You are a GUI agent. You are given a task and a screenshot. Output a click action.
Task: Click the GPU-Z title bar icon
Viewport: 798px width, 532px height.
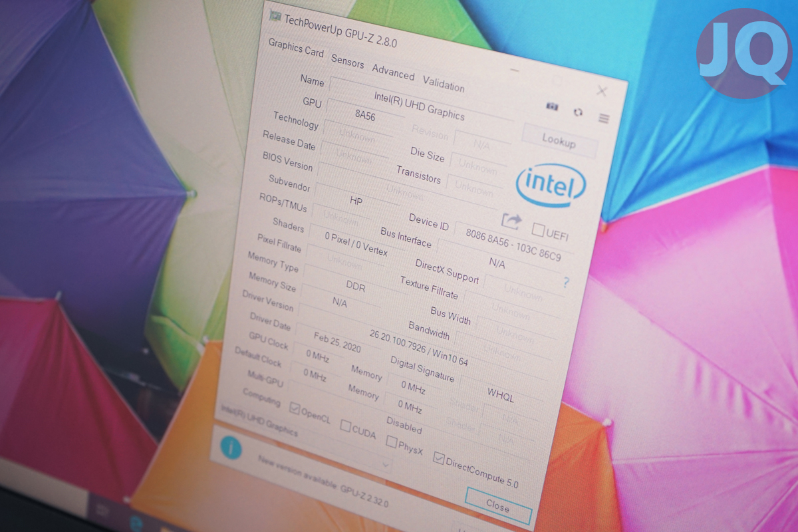coord(275,17)
